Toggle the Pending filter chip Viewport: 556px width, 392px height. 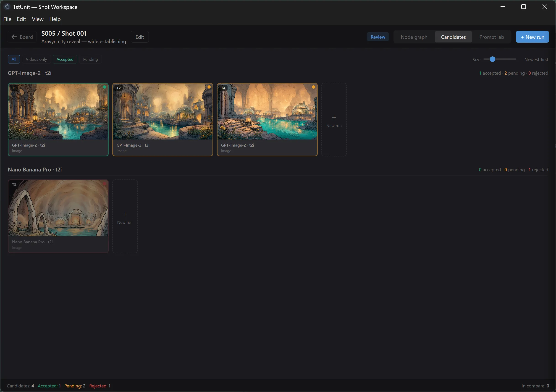90,59
